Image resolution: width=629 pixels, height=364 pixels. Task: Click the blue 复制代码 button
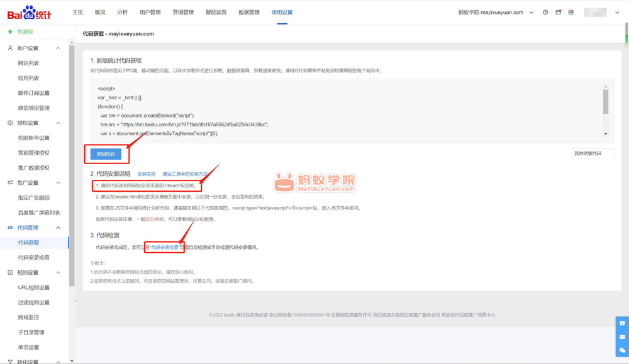(106, 154)
